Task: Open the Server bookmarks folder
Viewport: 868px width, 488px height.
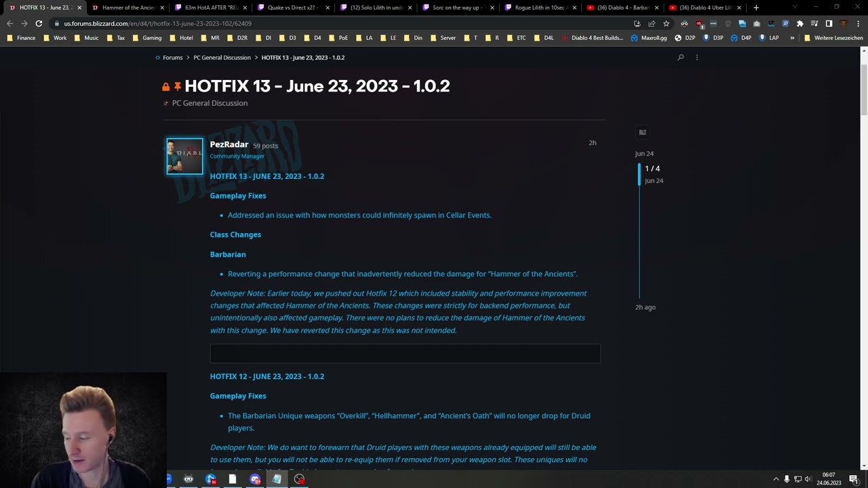Action: click(x=443, y=38)
